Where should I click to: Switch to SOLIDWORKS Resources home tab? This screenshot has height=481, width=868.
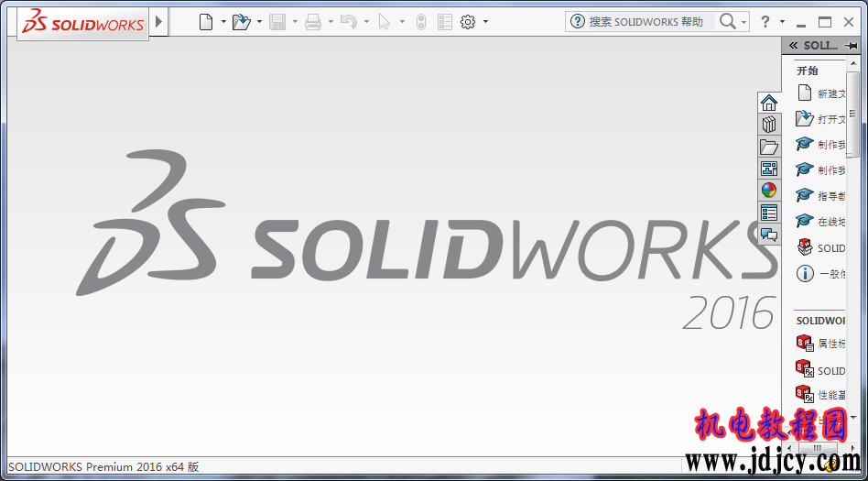tap(769, 103)
